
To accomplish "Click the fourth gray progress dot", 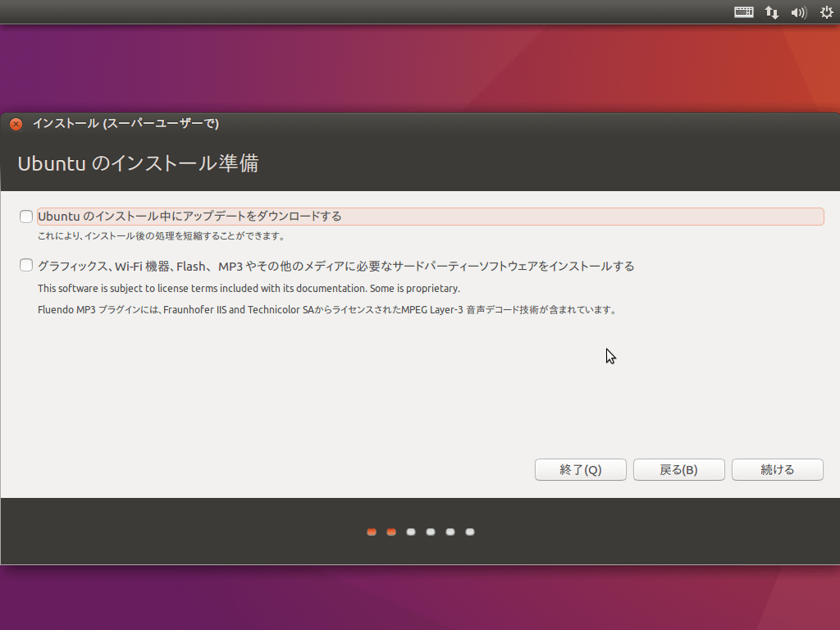I will coord(430,532).
